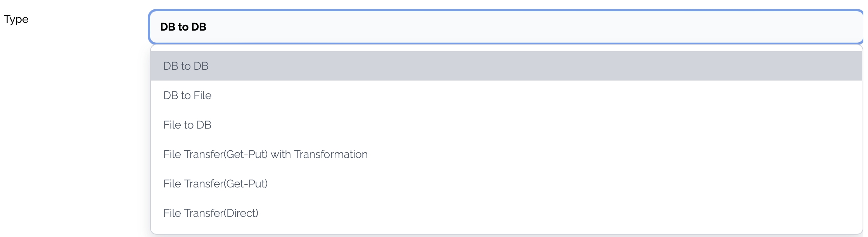Click the second option, DB to File
The width and height of the screenshot is (868, 237).
[x=187, y=95]
